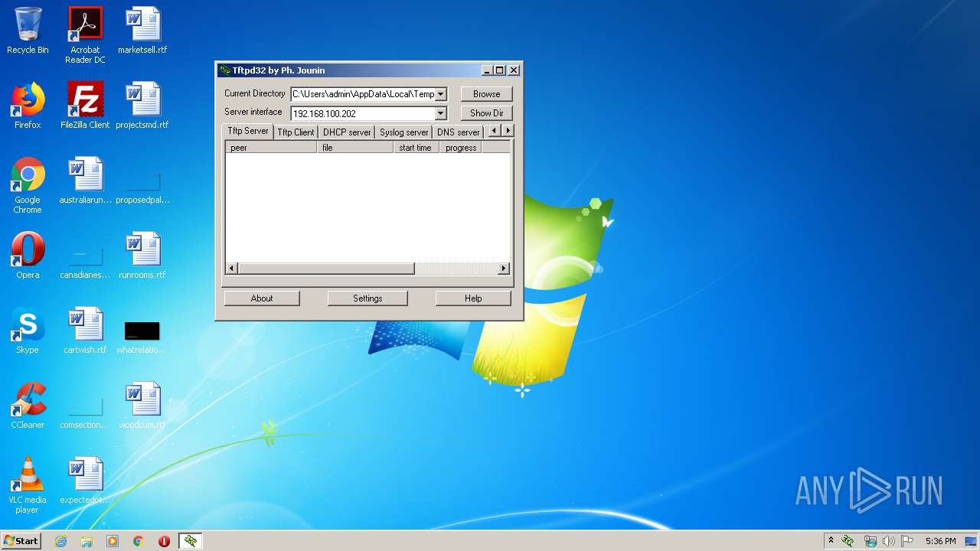Switch to the Tftp Client tab
Image resolution: width=980 pixels, height=551 pixels.
point(296,132)
